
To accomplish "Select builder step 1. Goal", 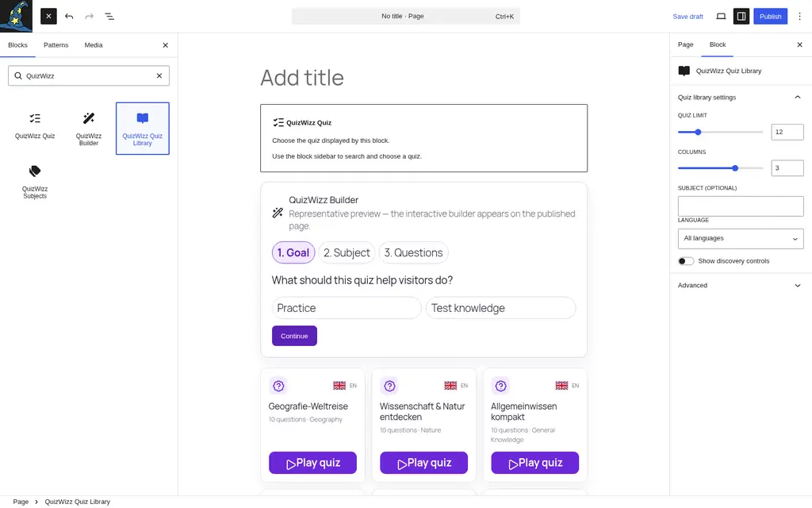I will pos(293,252).
